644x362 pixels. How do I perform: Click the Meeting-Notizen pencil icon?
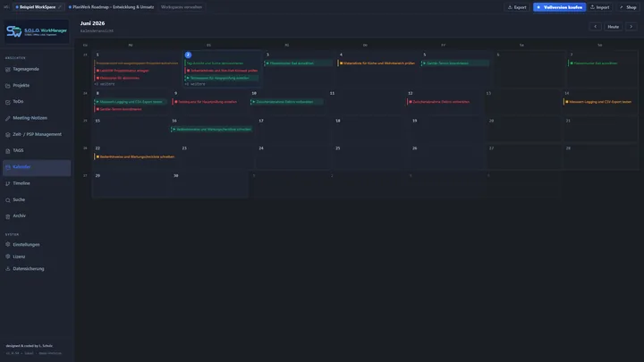coord(8,118)
